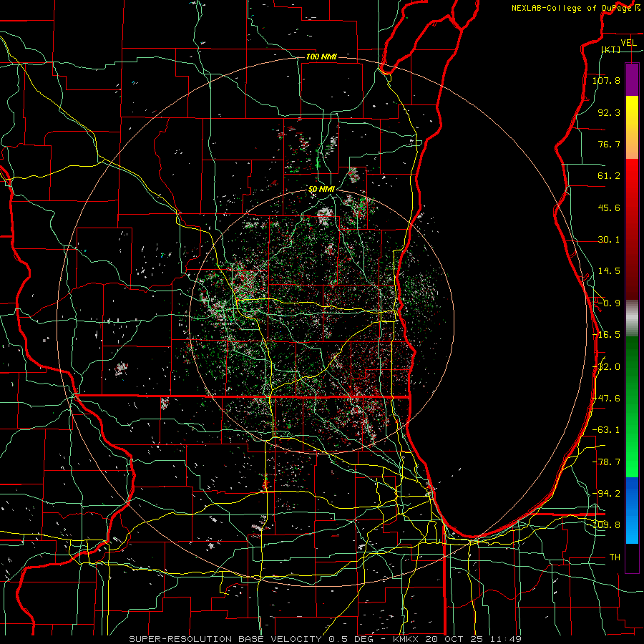
Task: Click the -94.2 velocity scale value
Action: pos(606,494)
